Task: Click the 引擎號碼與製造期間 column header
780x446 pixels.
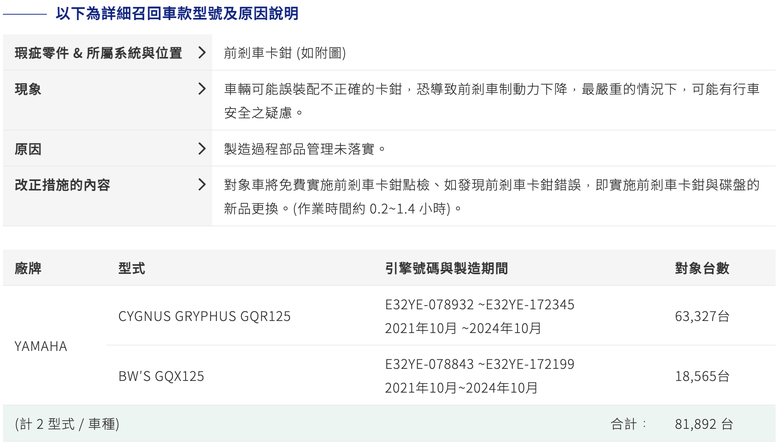Action: click(446, 268)
